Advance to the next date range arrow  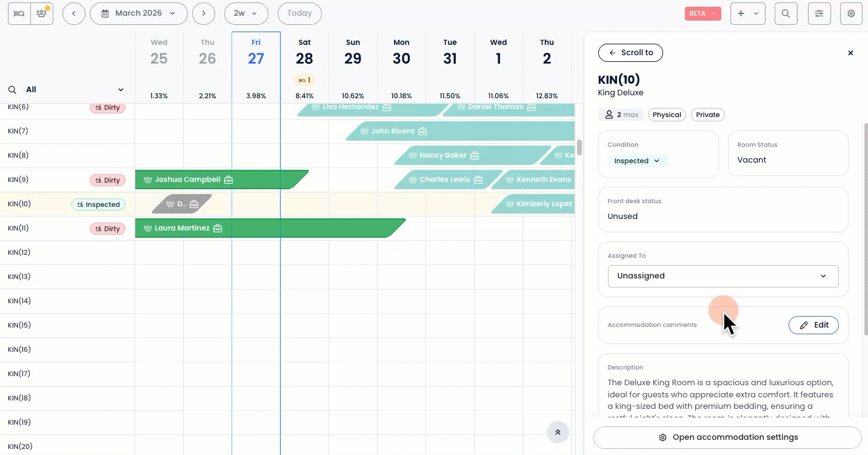[204, 13]
